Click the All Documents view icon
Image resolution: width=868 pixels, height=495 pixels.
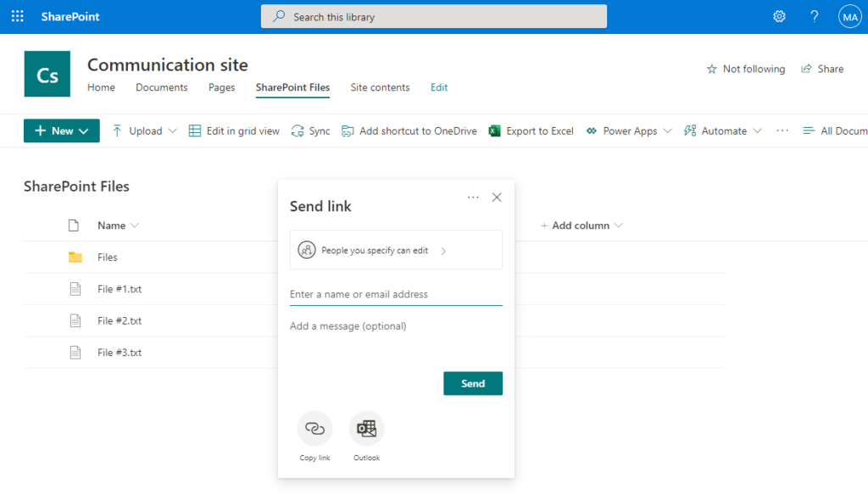809,131
